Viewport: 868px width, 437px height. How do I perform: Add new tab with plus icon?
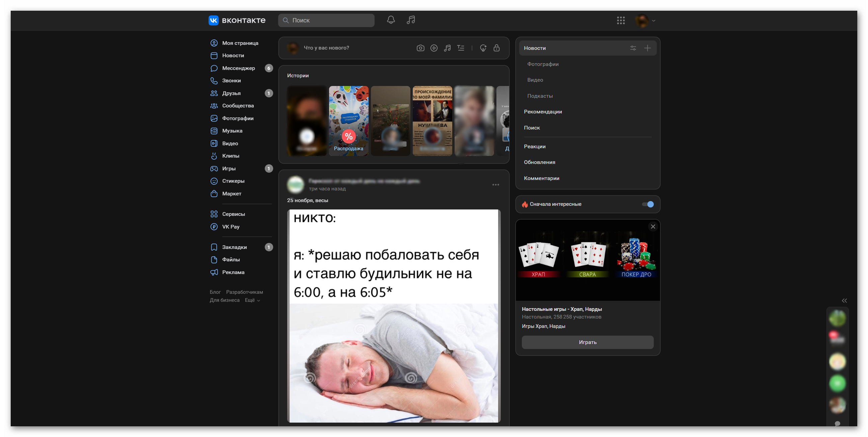tap(647, 48)
